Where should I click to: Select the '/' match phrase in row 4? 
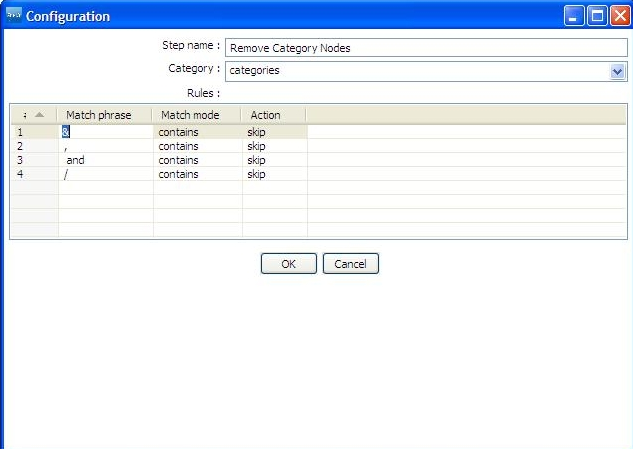click(106, 174)
